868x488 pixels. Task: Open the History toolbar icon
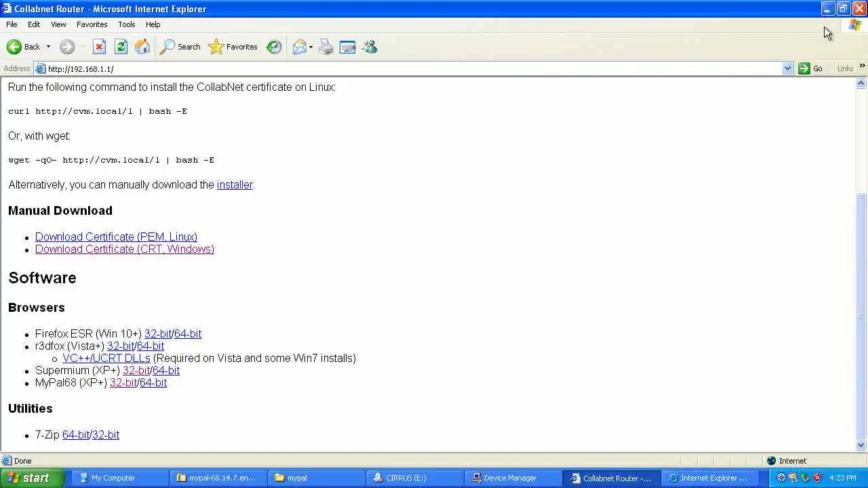click(274, 47)
